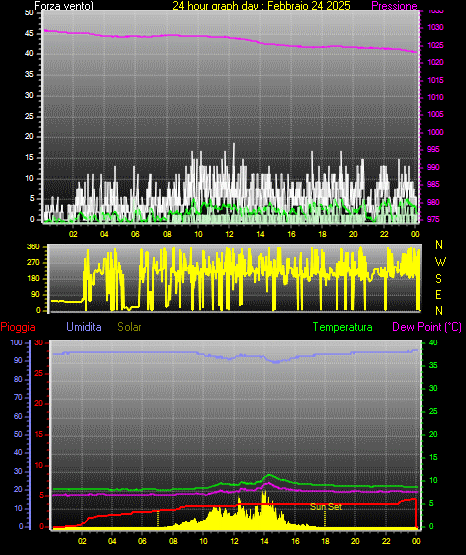466x555 pixels.
Task: Click the red 'Pioggia' legend label
Action: (18, 327)
